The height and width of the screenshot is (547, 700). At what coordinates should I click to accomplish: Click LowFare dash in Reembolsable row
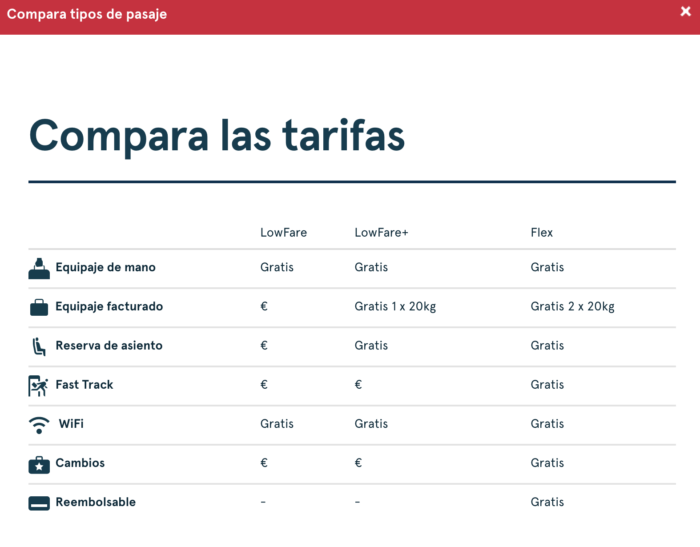263,502
